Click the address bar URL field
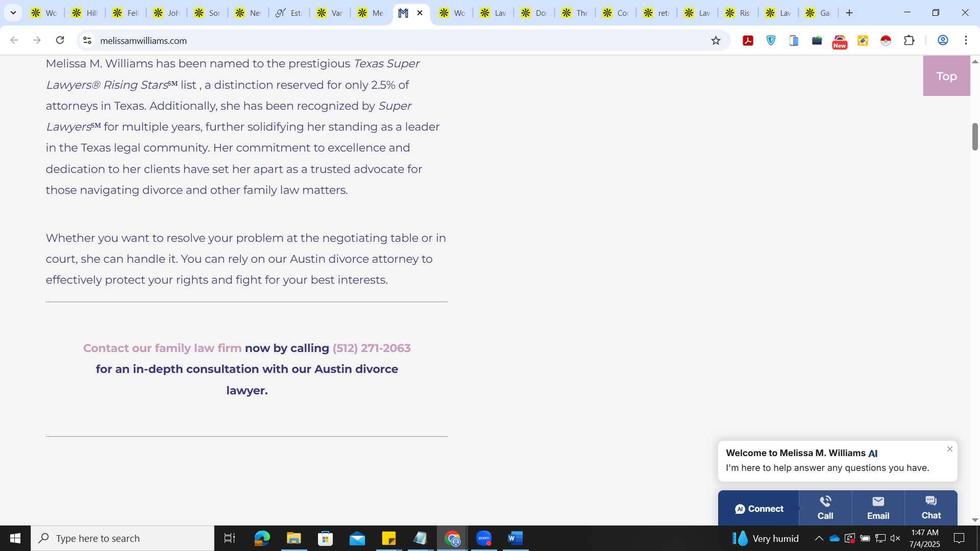The width and height of the screenshot is (980, 551). 398,40
